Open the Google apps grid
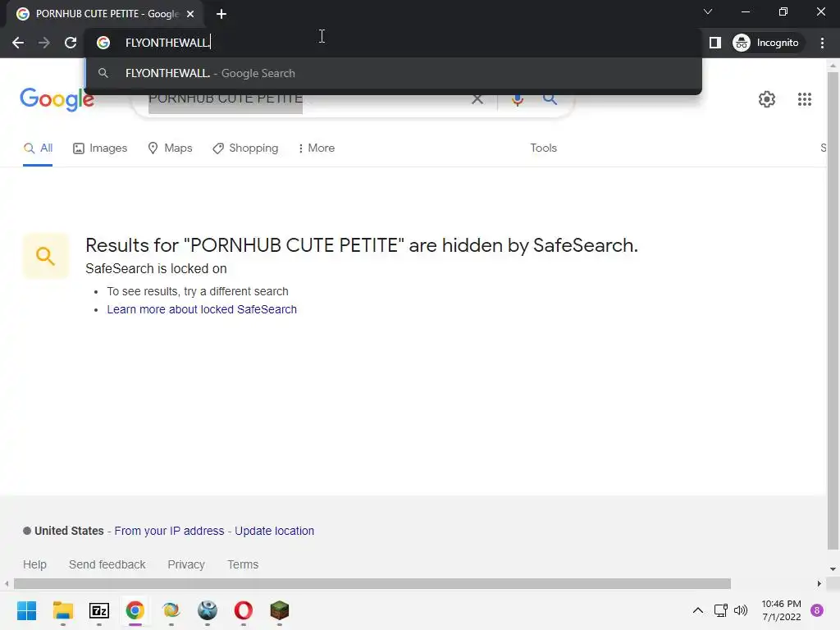 click(805, 99)
